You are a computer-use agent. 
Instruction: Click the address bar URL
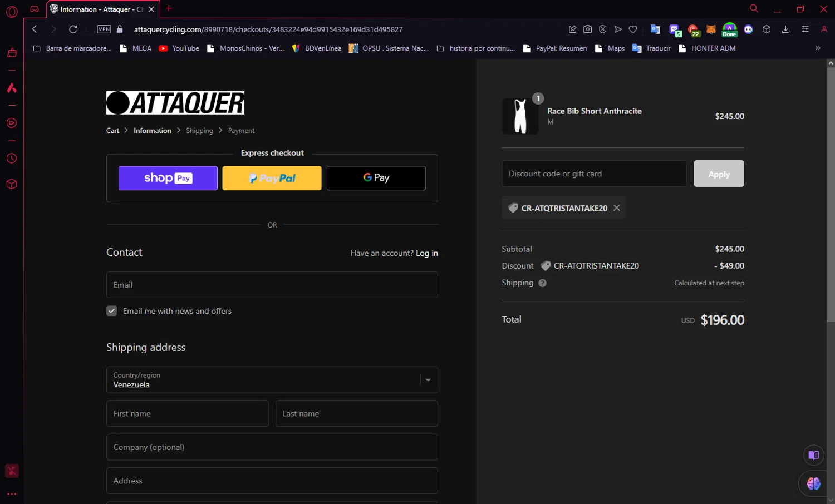[x=268, y=29]
